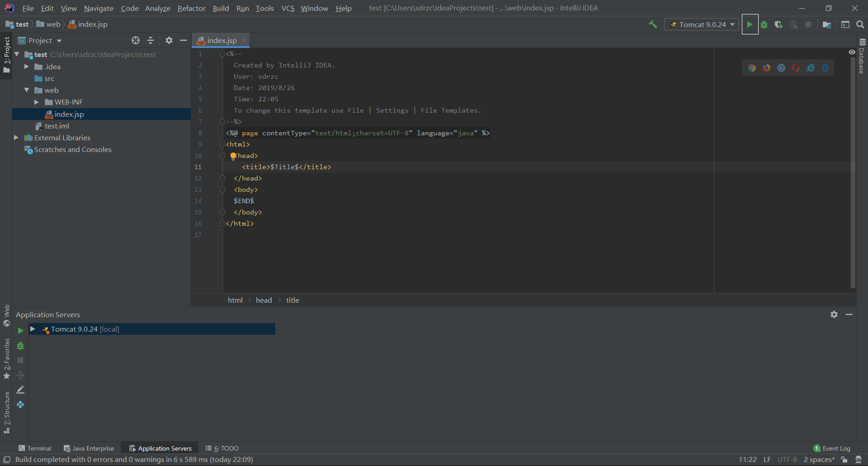This screenshot has height=466, width=868.
Task: Click the Run Anything icon beside Project Structure
Action: tap(845, 24)
